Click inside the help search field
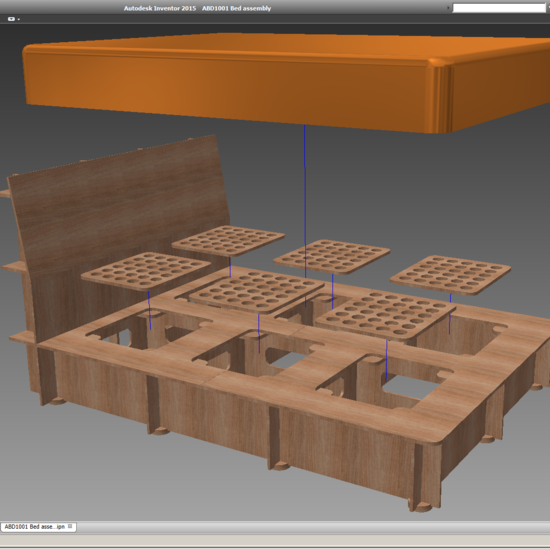Image resolution: width=550 pixels, height=550 pixels. 499,8
